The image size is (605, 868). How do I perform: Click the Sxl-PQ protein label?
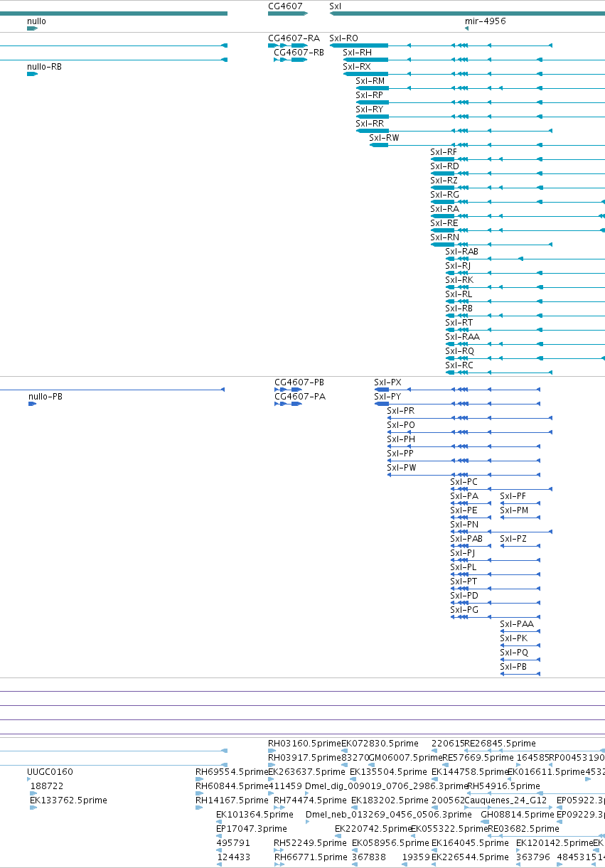click(x=514, y=652)
